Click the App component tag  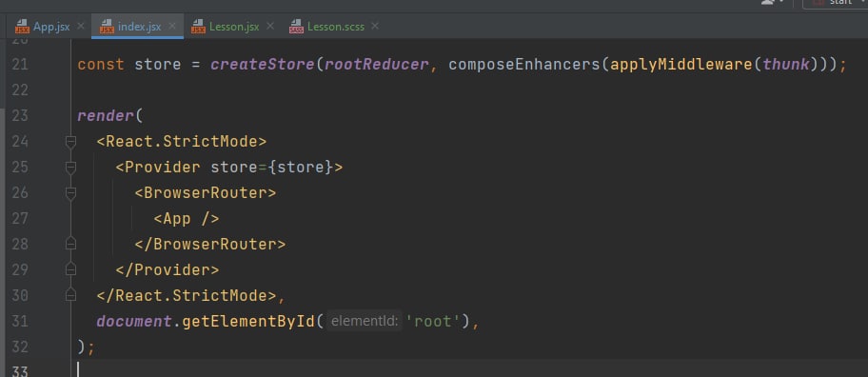pyautogui.click(x=187, y=219)
